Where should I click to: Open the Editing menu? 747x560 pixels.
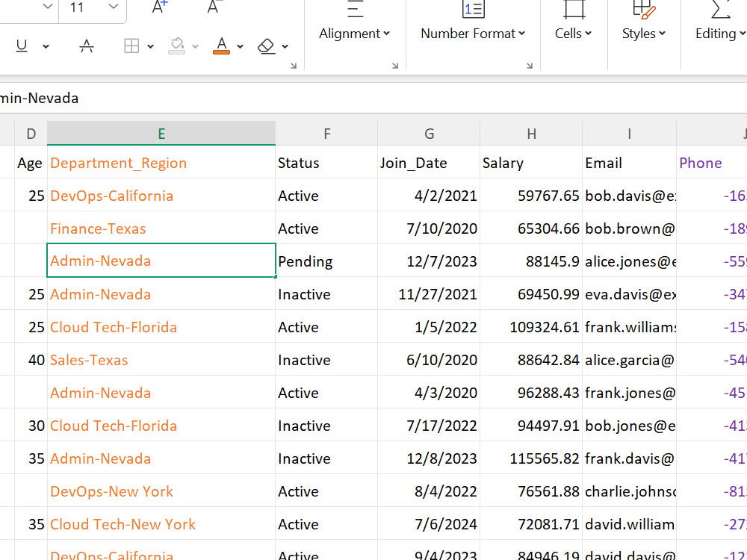pos(720,34)
